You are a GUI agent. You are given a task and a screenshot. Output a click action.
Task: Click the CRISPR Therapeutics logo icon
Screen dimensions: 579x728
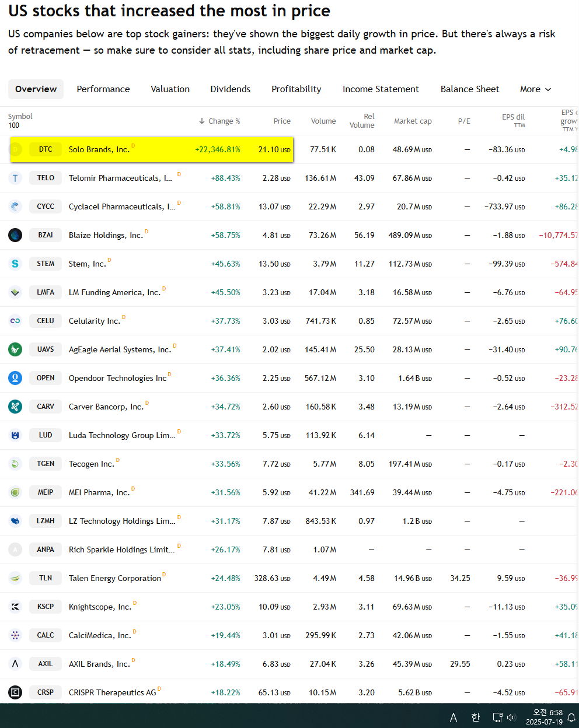coord(15,692)
